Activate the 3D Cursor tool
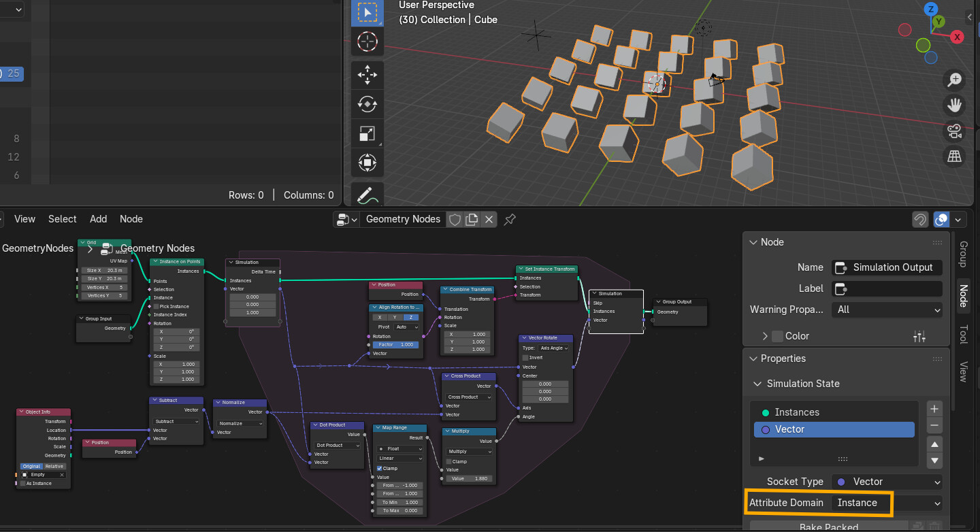 tap(367, 41)
